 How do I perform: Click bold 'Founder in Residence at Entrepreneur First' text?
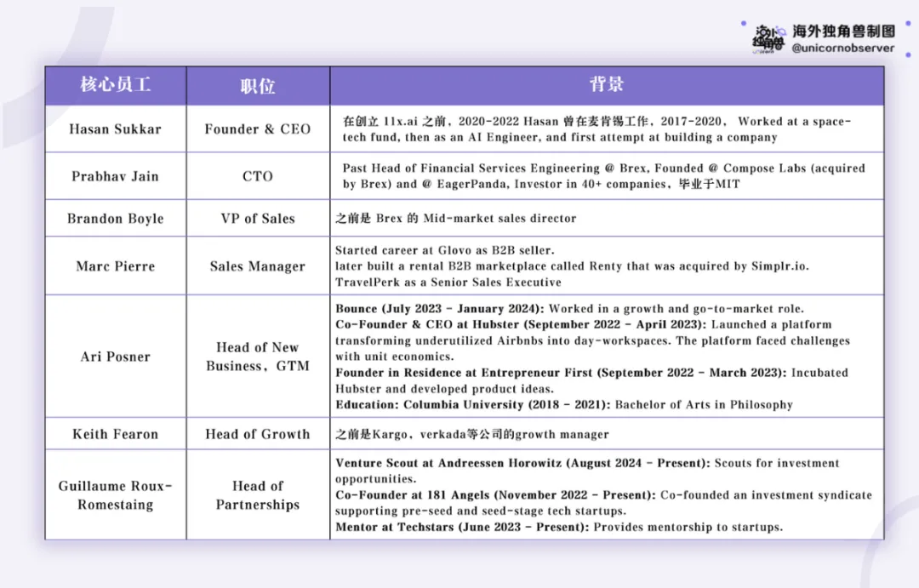(x=464, y=373)
